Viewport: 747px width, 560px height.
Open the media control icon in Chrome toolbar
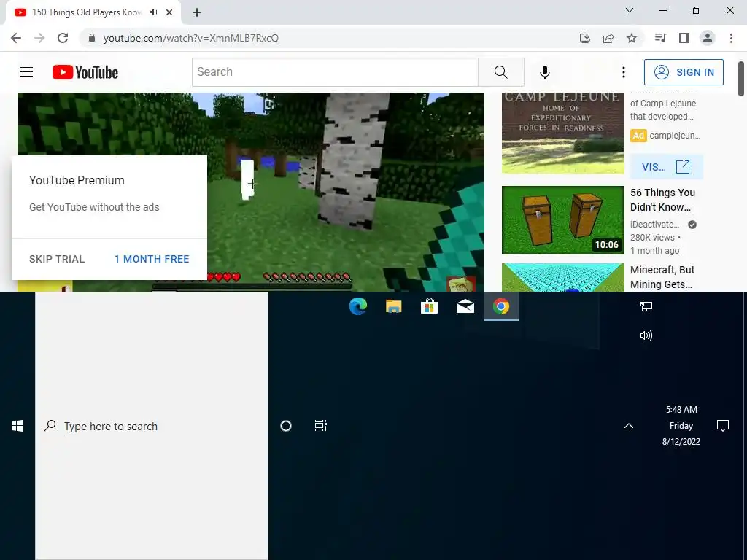(660, 38)
